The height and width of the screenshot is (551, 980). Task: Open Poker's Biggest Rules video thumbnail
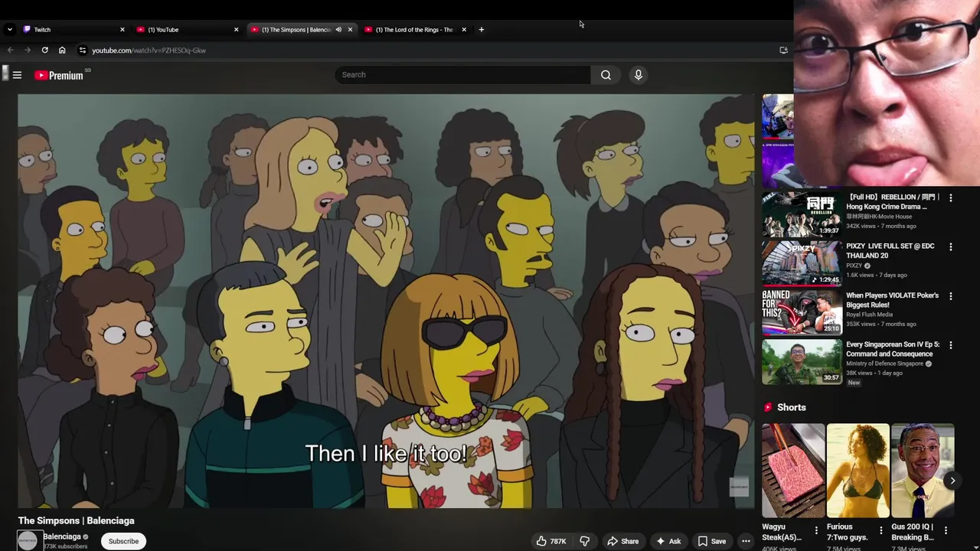point(801,312)
